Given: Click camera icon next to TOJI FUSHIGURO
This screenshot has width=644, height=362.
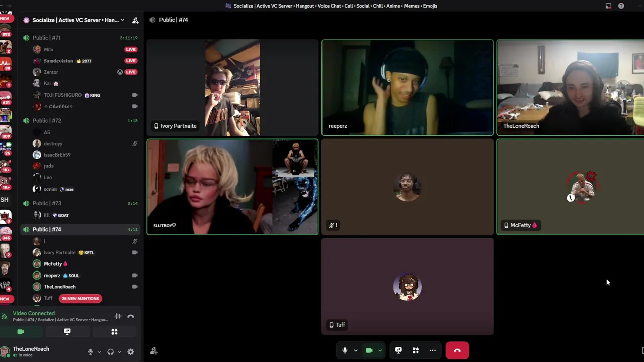Looking at the screenshot, I should tap(135, 95).
